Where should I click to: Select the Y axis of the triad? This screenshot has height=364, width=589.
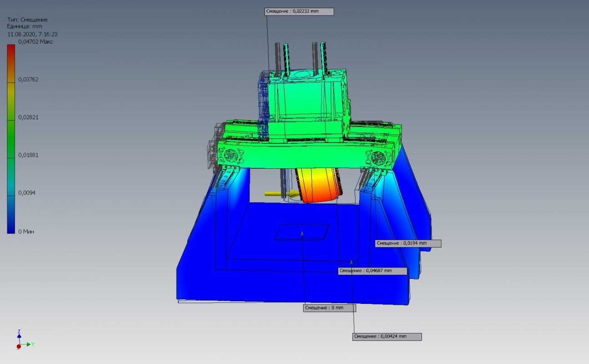[27, 344]
